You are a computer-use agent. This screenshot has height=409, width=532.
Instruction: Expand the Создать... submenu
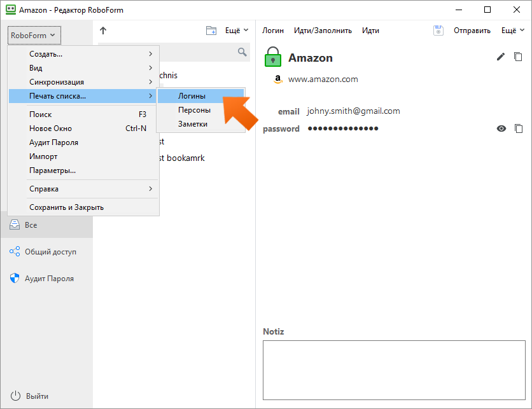pyautogui.click(x=83, y=54)
